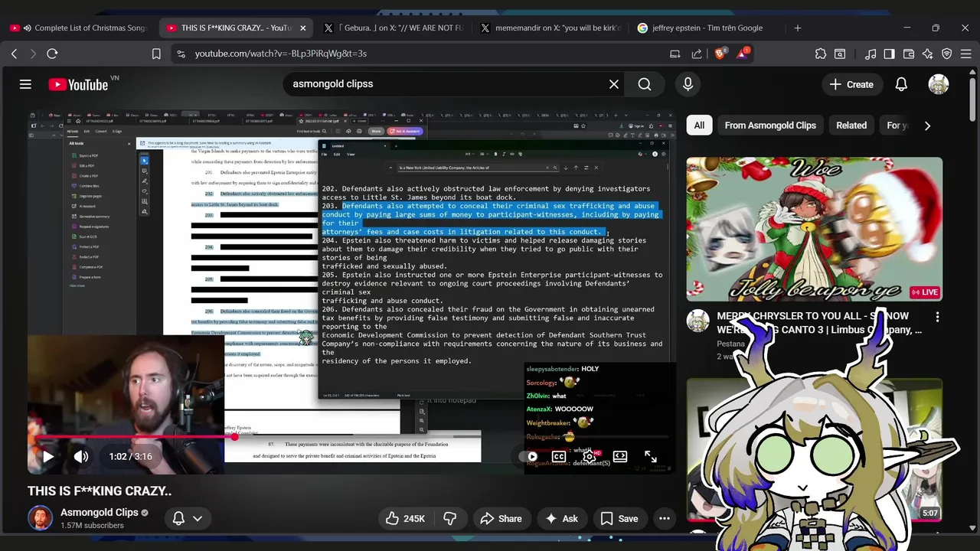Image resolution: width=980 pixels, height=551 pixels.
Task: Share this page from address bar
Action: tap(697, 54)
